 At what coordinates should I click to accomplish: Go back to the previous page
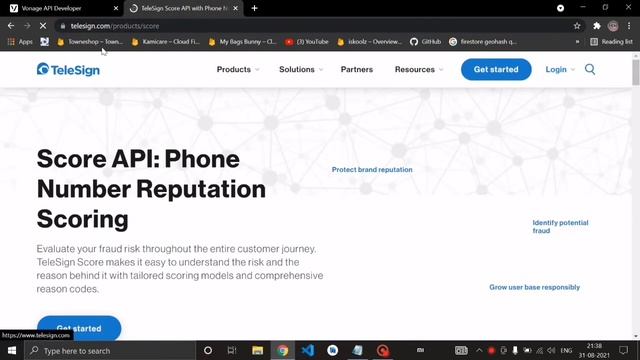(11, 26)
